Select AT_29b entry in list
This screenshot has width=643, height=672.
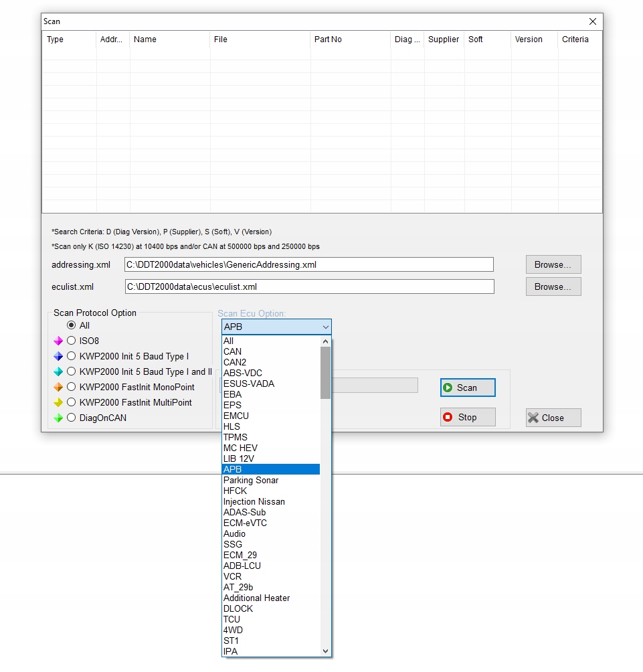tap(271, 588)
